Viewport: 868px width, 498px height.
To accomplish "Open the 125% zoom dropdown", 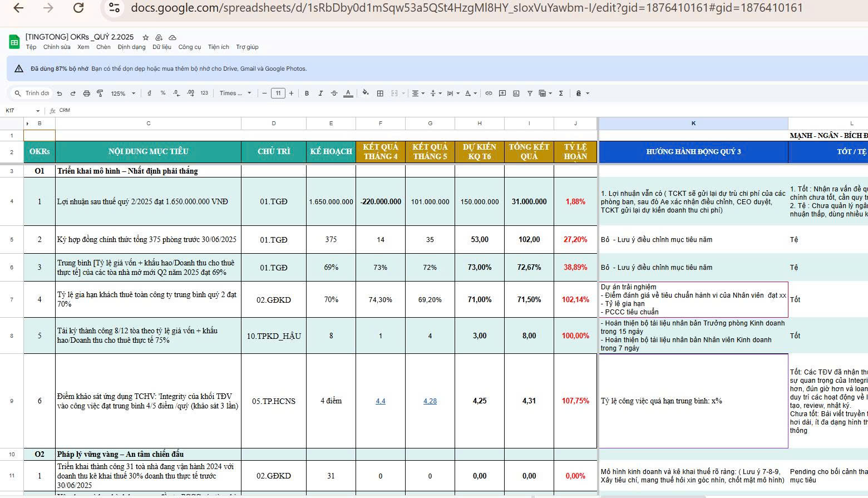I will pos(122,93).
